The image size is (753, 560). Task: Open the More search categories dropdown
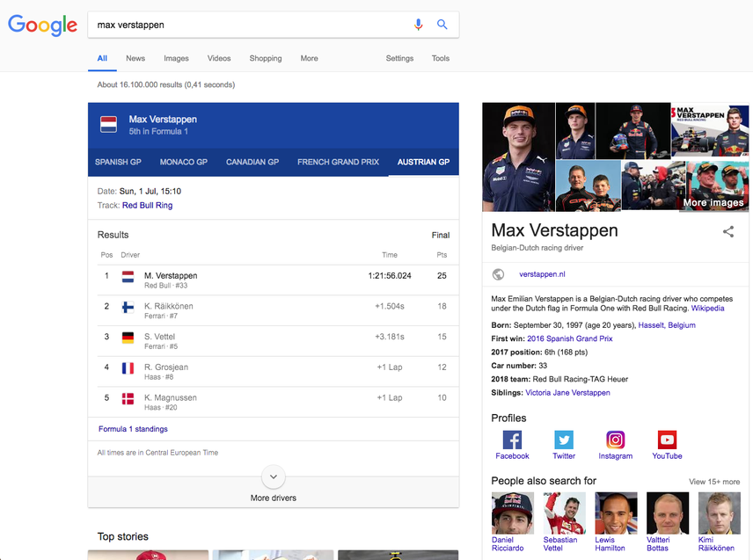[x=309, y=58]
